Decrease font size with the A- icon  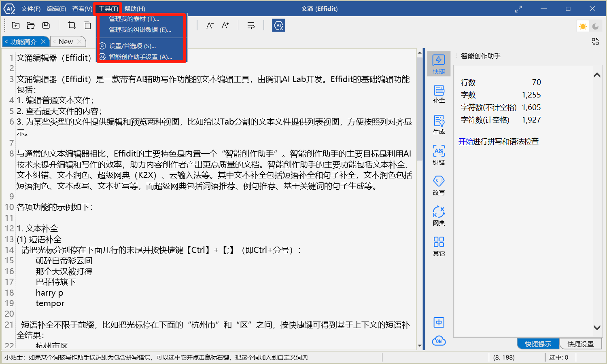pyautogui.click(x=210, y=25)
